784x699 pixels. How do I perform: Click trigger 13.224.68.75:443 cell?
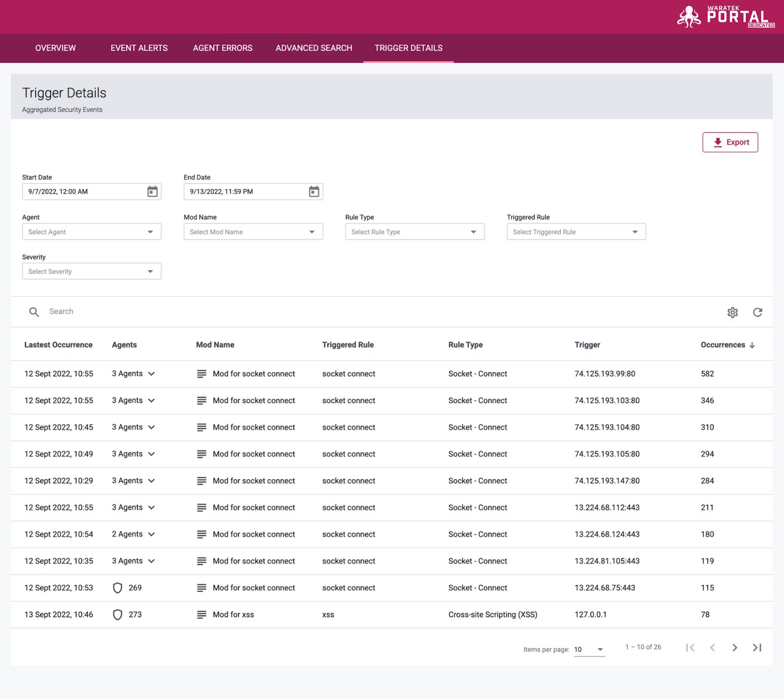(605, 588)
